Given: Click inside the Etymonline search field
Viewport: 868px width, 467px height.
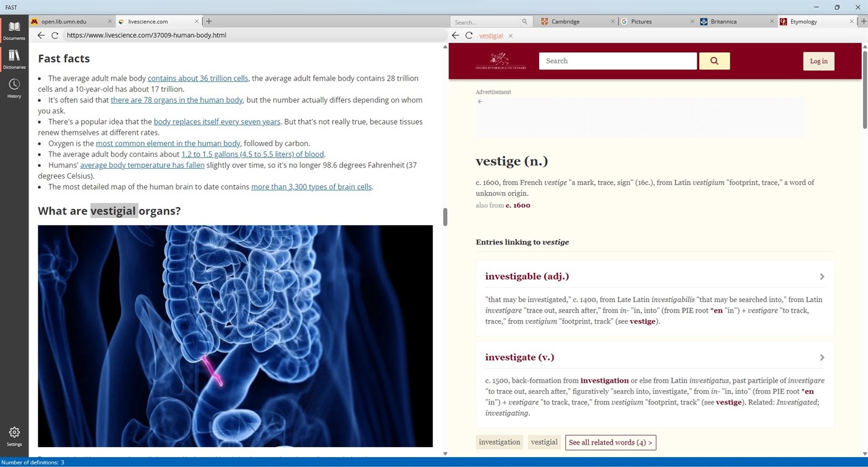Looking at the screenshot, I should (617, 61).
